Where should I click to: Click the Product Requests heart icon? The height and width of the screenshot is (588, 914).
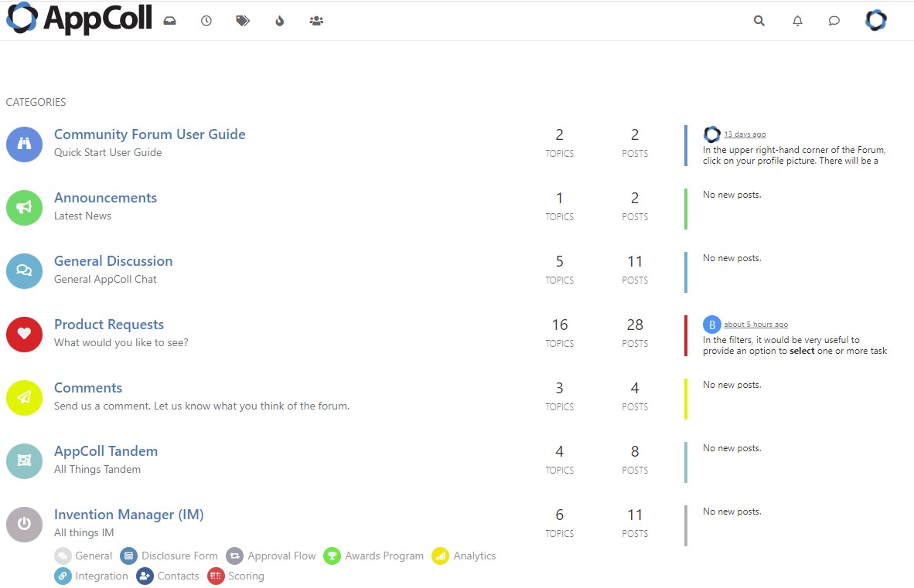coord(24,334)
